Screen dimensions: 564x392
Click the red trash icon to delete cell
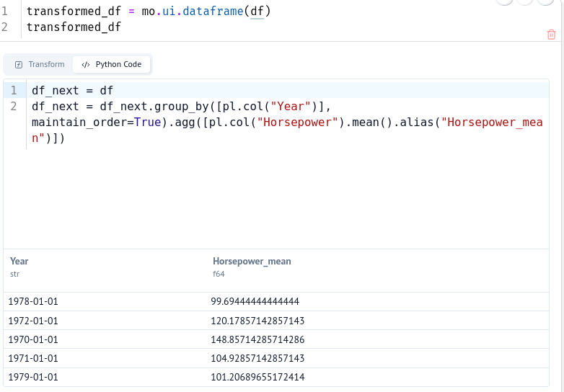tap(552, 34)
